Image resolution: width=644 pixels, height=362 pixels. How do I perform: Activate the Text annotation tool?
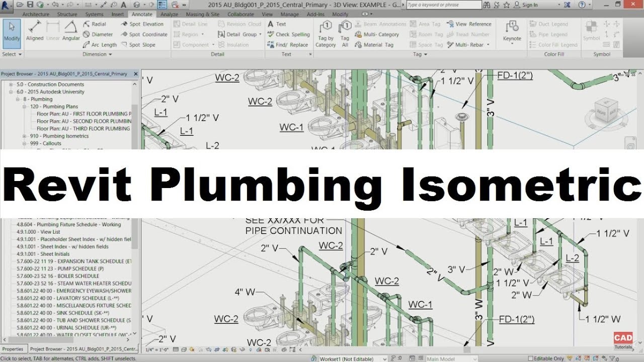pos(277,24)
